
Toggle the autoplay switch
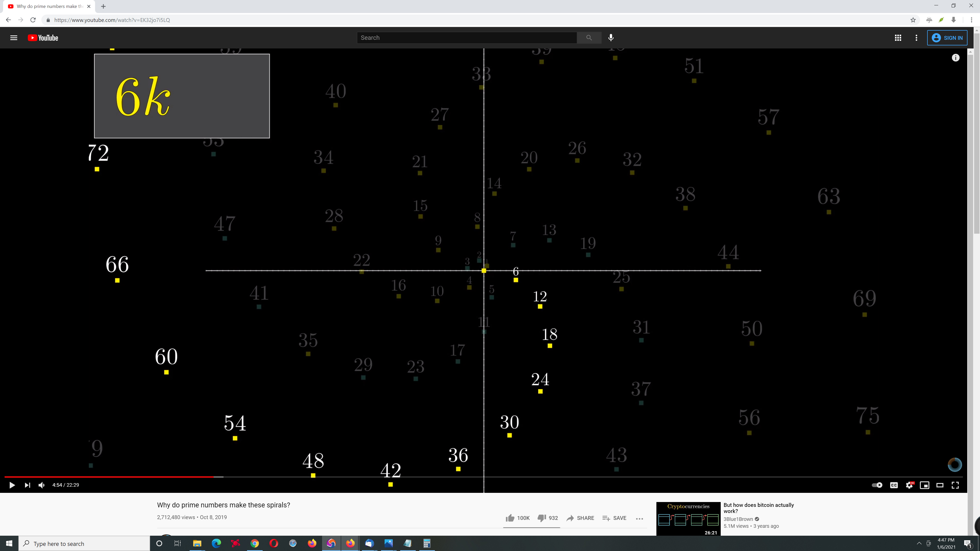[x=877, y=485]
